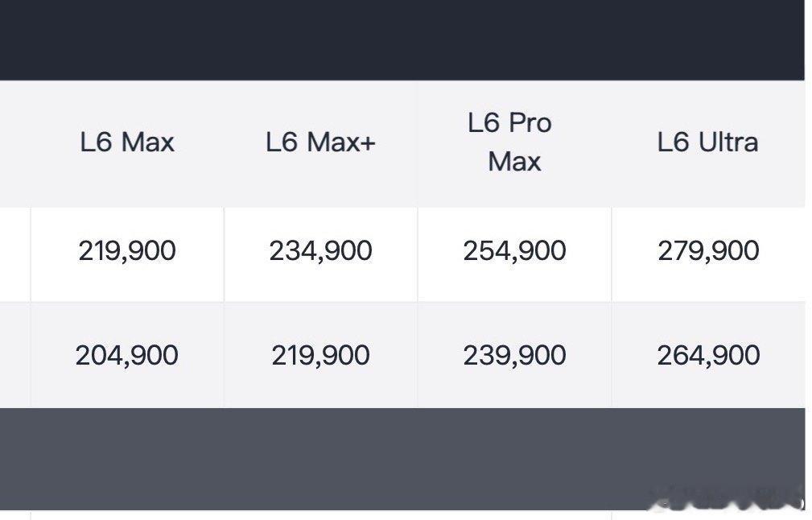Screen dimensions: 812x520
Task: Click the grey footer band below the prices
Action: 402,459
